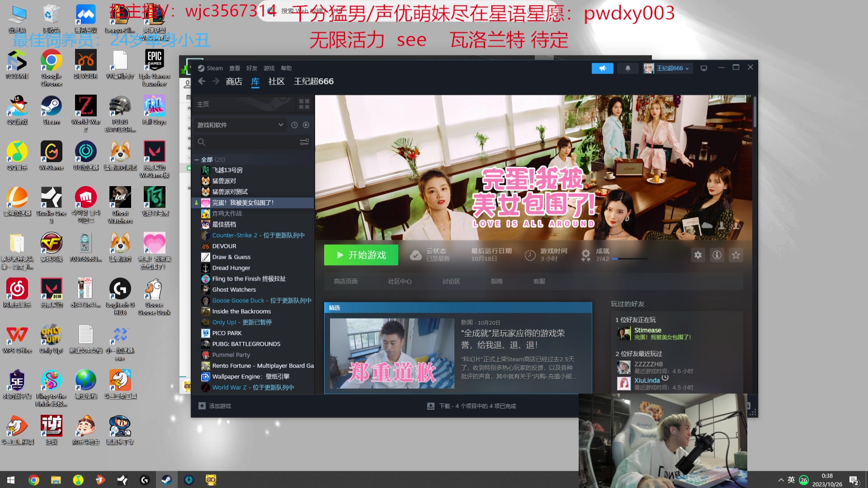Viewport: 868px width, 488px height.
Task: Collapse the 全部 game category
Action: pyautogui.click(x=197, y=160)
